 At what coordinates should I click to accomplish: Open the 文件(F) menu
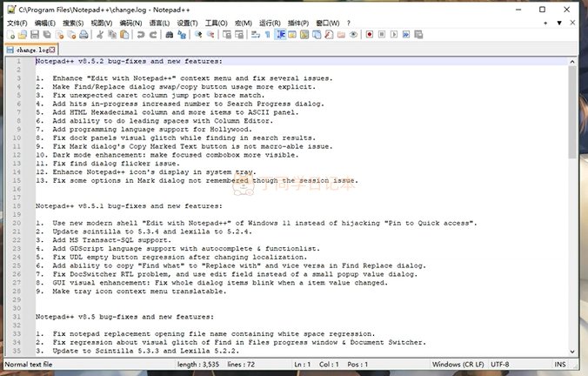click(17, 23)
